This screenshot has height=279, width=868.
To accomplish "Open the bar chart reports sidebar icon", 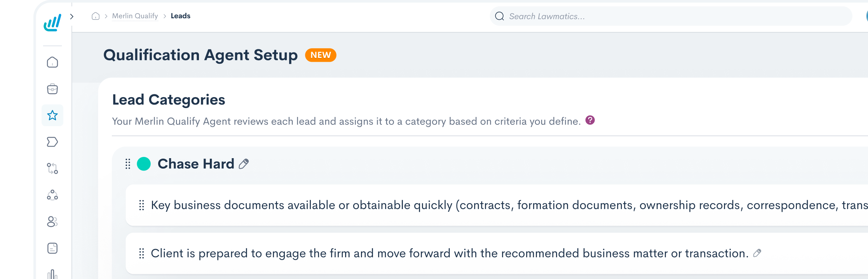I will point(52,274).
